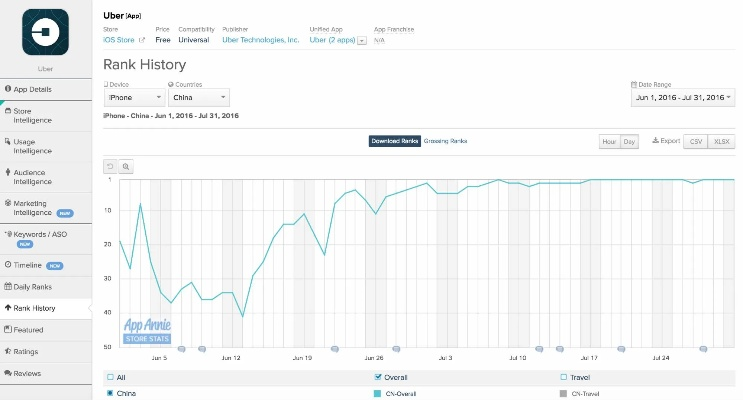Open the Countries dropdown showing China
This screenshot has height=400, width=743.
click(x=200, y=98)
